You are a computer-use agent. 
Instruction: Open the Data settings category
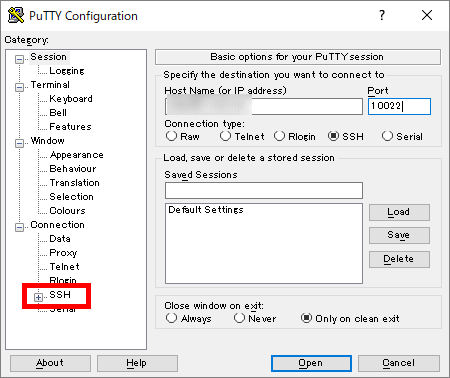60,239
